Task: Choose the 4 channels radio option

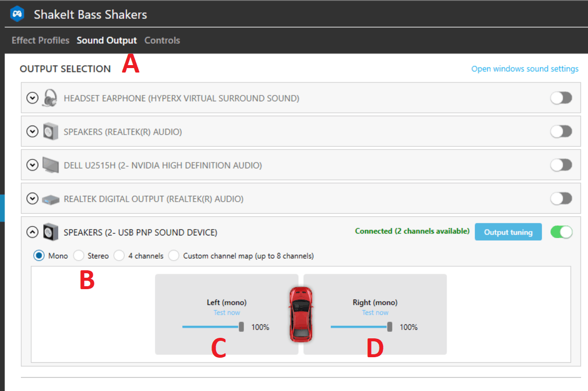Action: 119,256
